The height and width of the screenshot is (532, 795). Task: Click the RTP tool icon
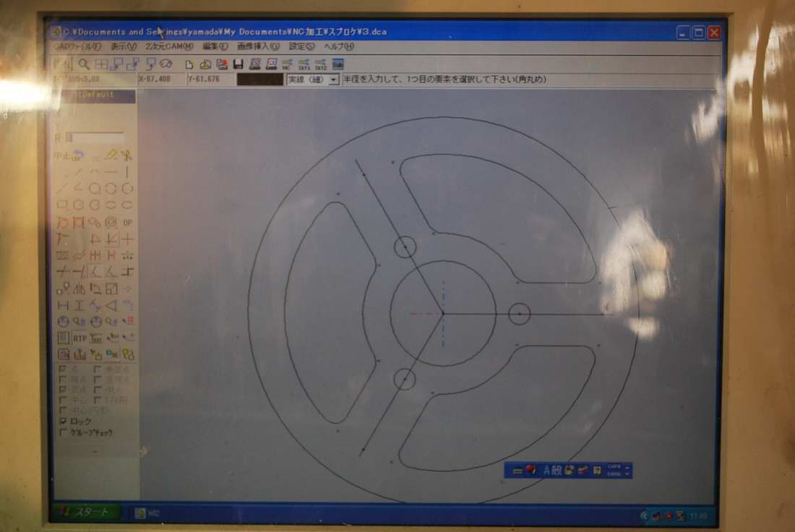(x=79, y=338)
